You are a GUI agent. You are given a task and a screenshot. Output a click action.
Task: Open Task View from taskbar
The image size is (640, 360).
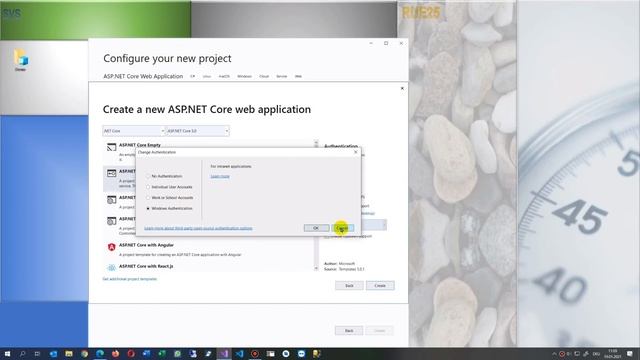38,354
